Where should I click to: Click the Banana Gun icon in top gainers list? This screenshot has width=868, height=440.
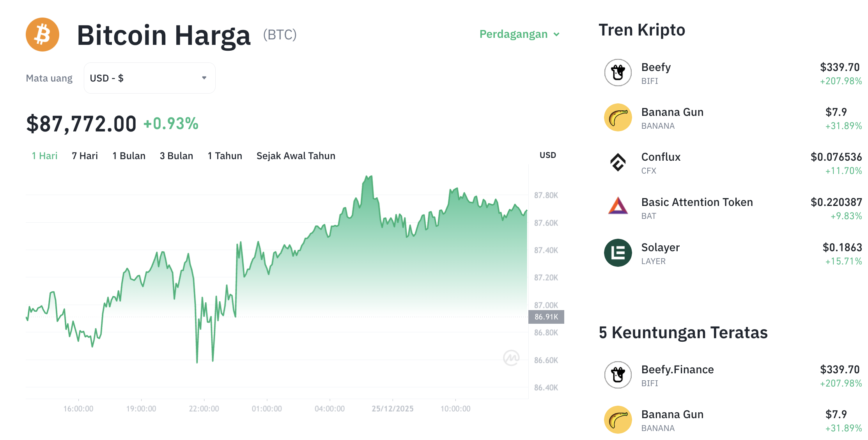617,420
